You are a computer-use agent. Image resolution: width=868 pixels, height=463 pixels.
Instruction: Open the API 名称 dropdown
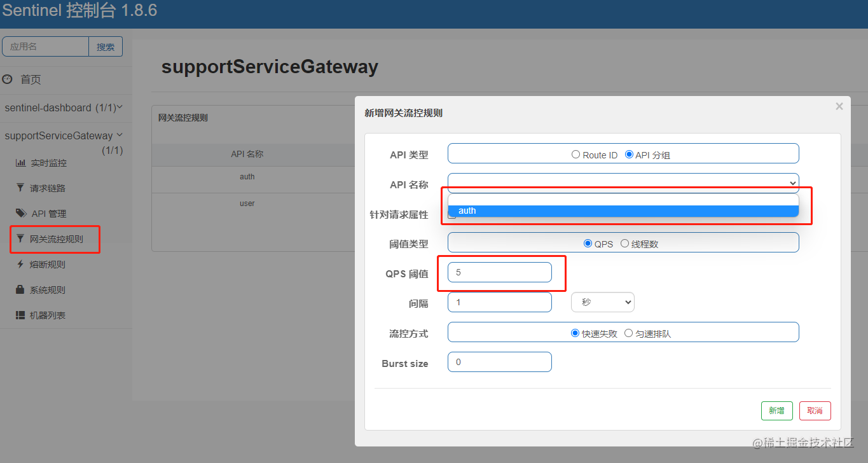623,183
